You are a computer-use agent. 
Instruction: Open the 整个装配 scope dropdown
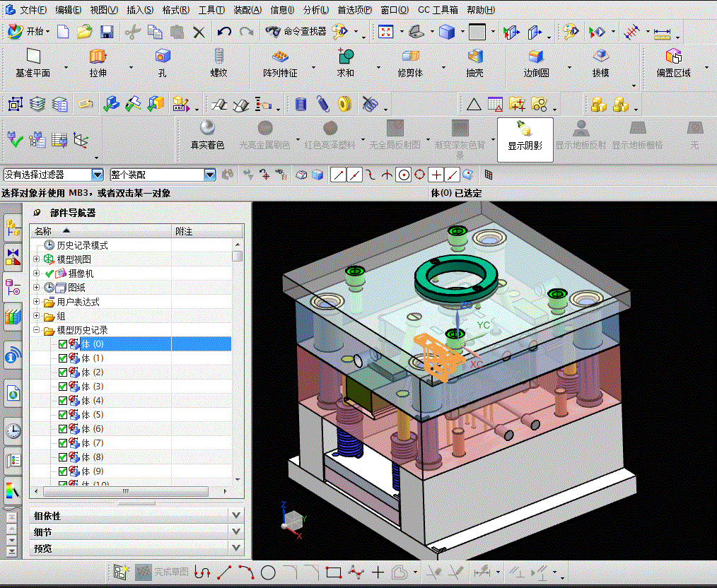pos(209,175)
